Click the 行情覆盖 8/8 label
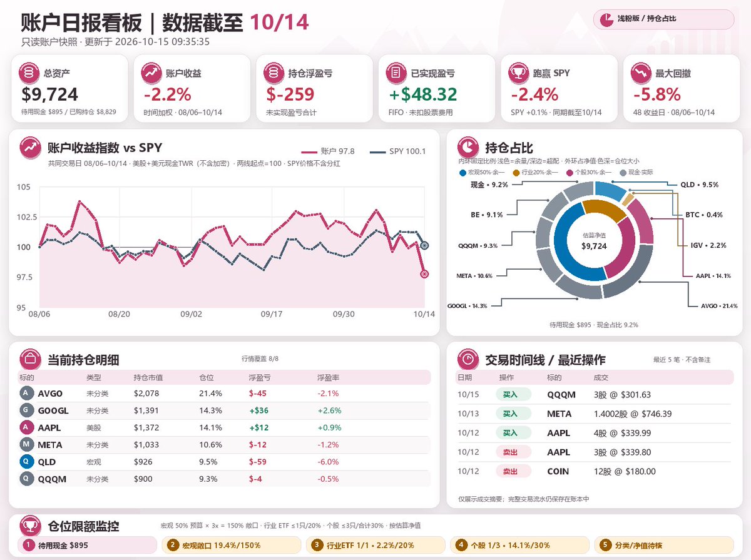 (x=260, y=359)
